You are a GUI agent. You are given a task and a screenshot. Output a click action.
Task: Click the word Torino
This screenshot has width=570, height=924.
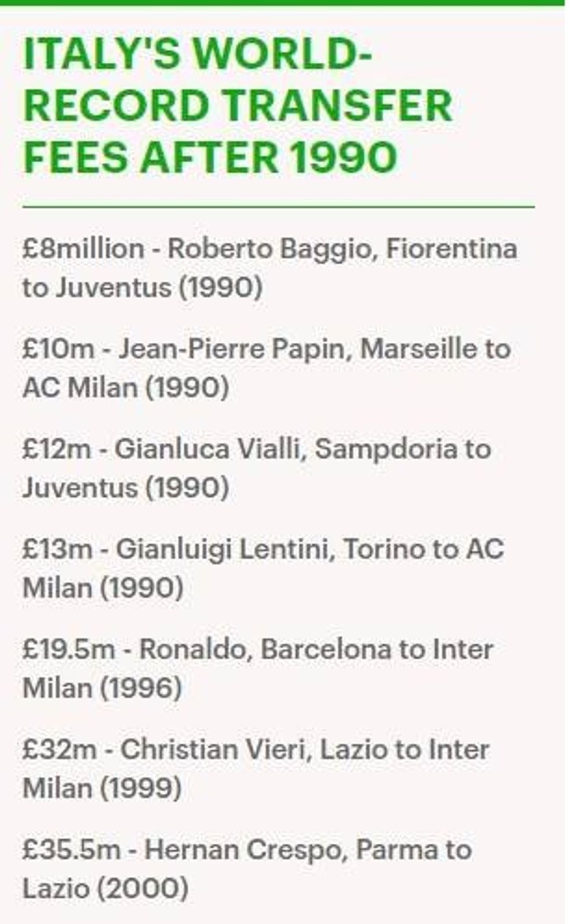click(x=377, y=549)
